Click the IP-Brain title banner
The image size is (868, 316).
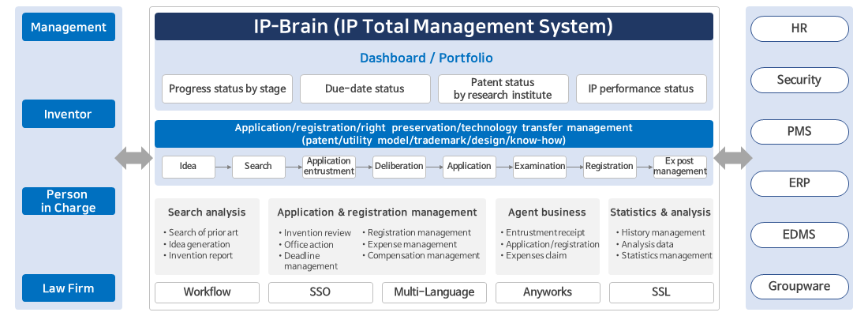[433, 27]
